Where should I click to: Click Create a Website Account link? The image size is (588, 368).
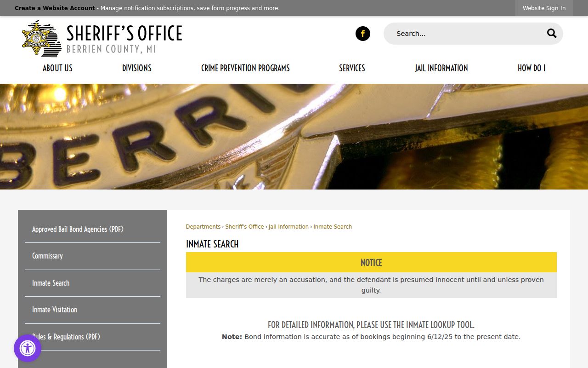pos(55,8)
